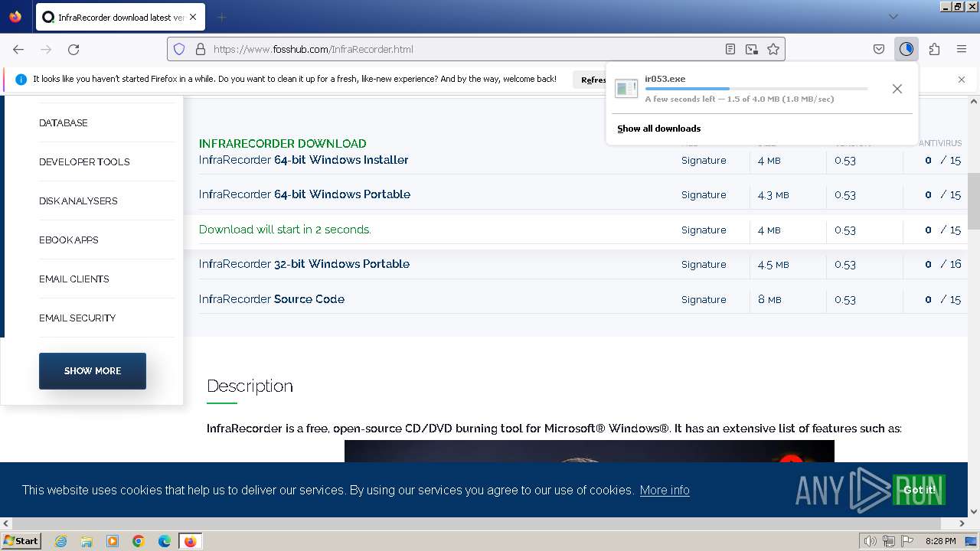Image resolution: width=980 pixels, height=551 pixels.
Task: Accept cookies with Got it! button
Action: coord(919,490)
